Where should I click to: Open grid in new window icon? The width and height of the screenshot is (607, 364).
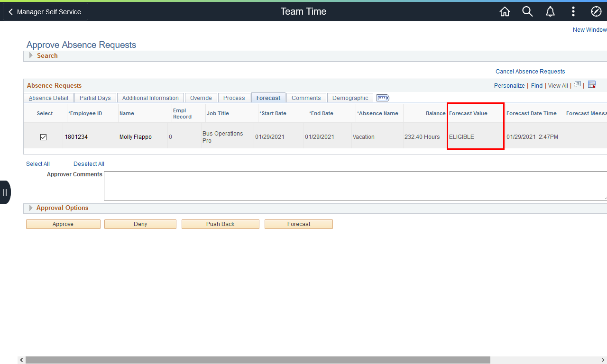[577, 85]
